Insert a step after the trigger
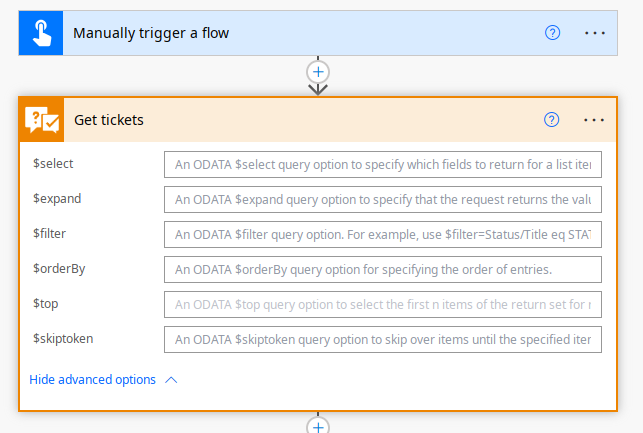Image resolution: width=643 pixels, height=433 pixels. click(x=318, y=72)
